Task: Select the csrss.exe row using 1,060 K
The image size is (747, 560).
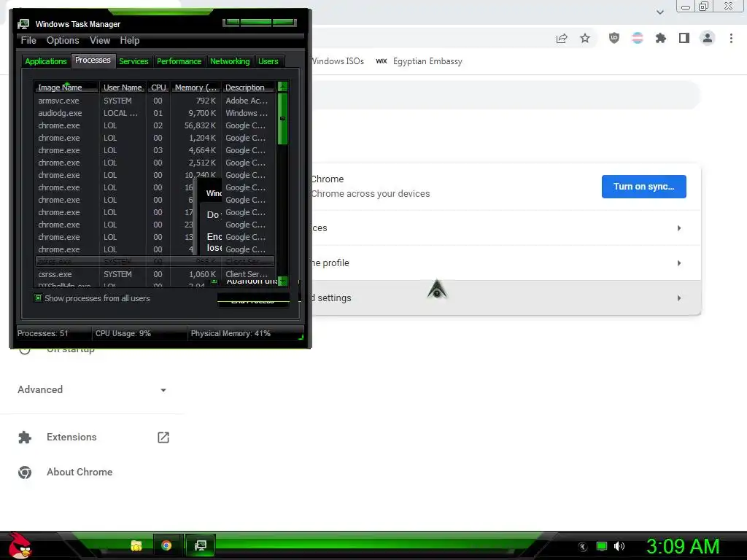Action: (x=155, y=274)
